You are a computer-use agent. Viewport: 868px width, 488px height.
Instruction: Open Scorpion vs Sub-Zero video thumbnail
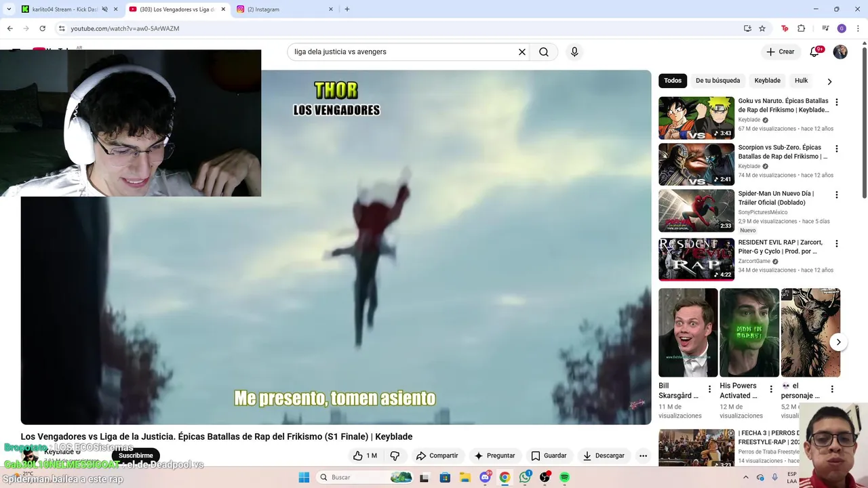tap(696, 164)
